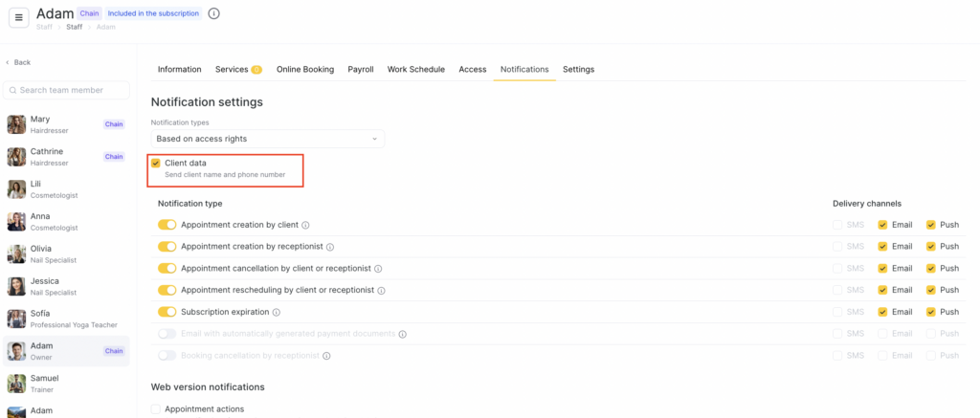
Task: Uncheck Email for Subscription expiration
Action: click(882, 312)
